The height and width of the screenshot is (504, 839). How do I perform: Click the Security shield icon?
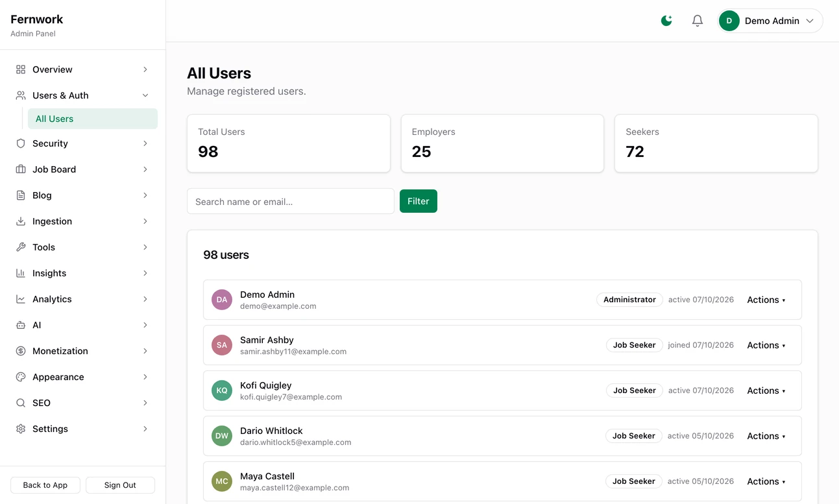click(21, 143)
